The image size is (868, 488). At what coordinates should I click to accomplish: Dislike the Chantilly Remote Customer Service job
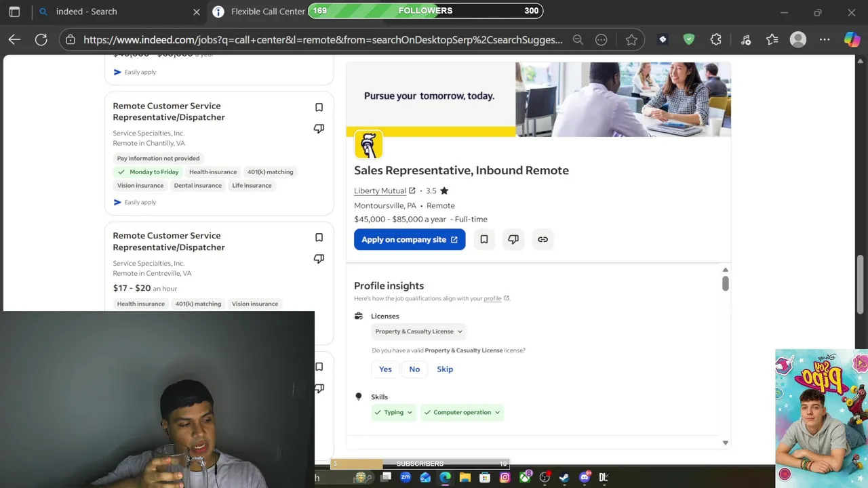pos(319,128)
